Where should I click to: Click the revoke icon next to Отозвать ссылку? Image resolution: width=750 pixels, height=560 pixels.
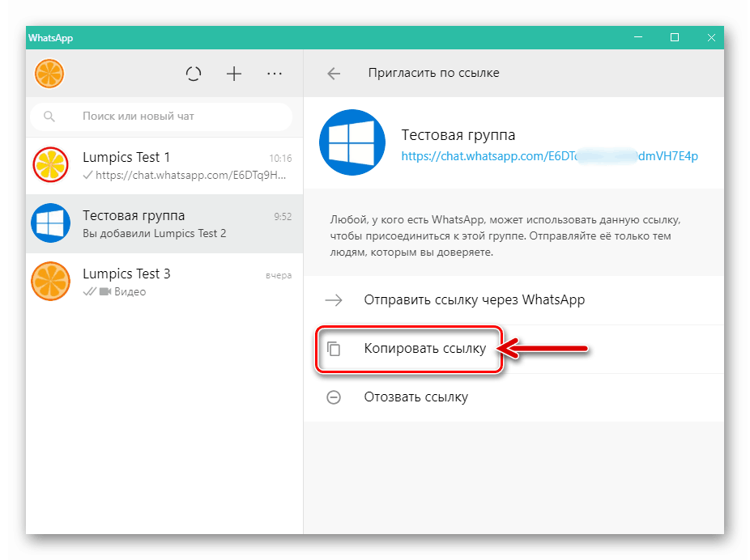tap(334, 397)
